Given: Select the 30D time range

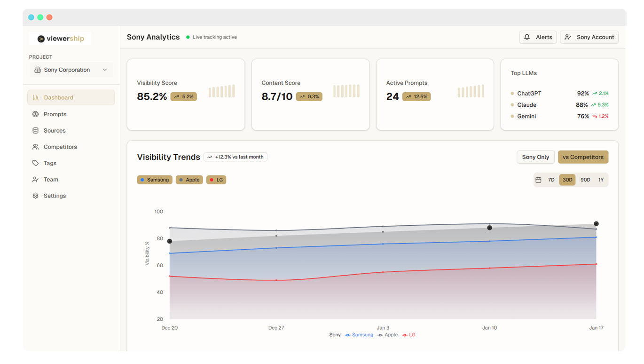Looking at the screenshot, I should click(567, 180).
